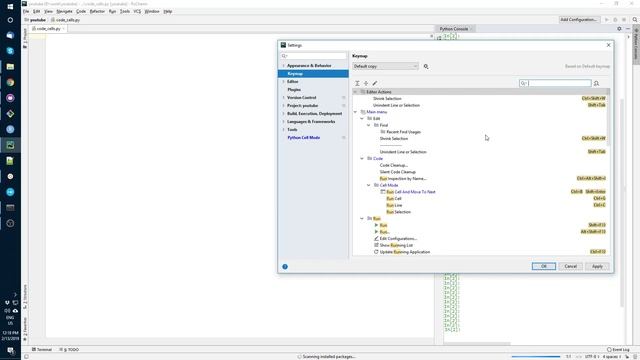
Task: Click the Edit Configurations pencil icon
Action: point(376,238)
